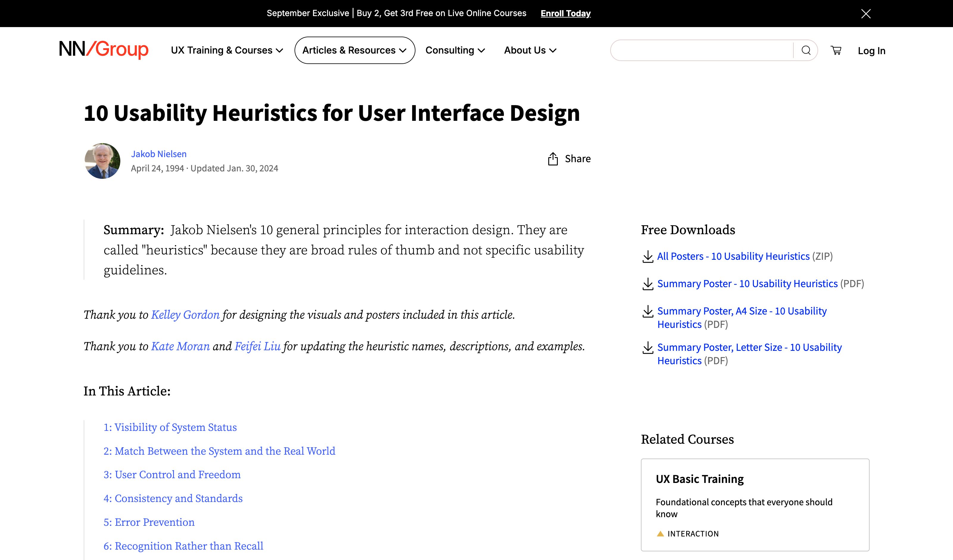Download Summary Poster, Letter Size PDF

point(749,354)
